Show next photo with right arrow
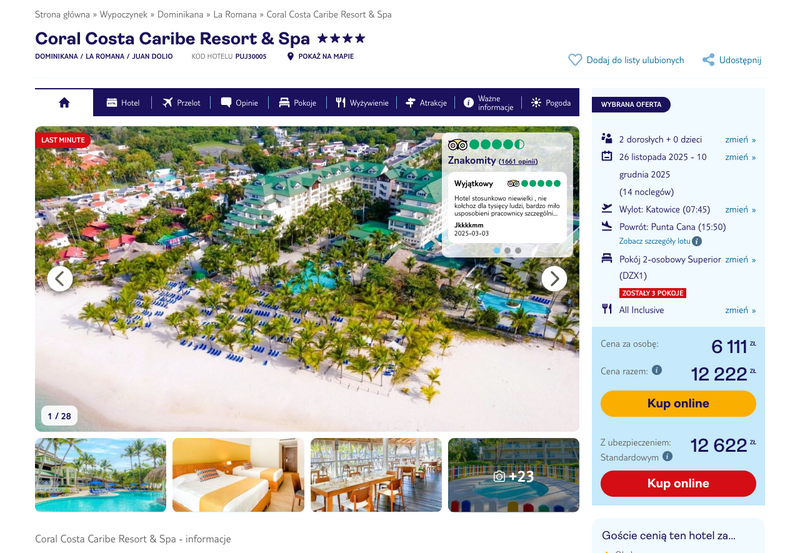 coord(554,279)
